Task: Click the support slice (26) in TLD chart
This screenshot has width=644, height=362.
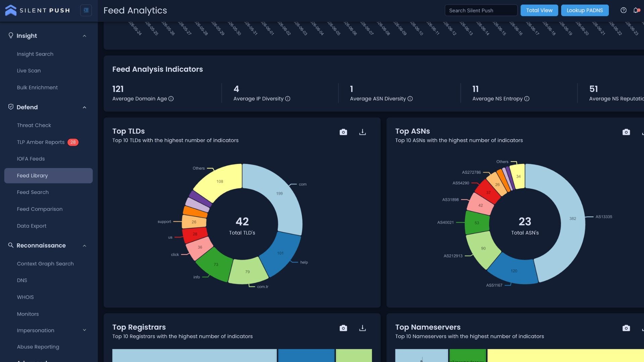Action: 194,222
